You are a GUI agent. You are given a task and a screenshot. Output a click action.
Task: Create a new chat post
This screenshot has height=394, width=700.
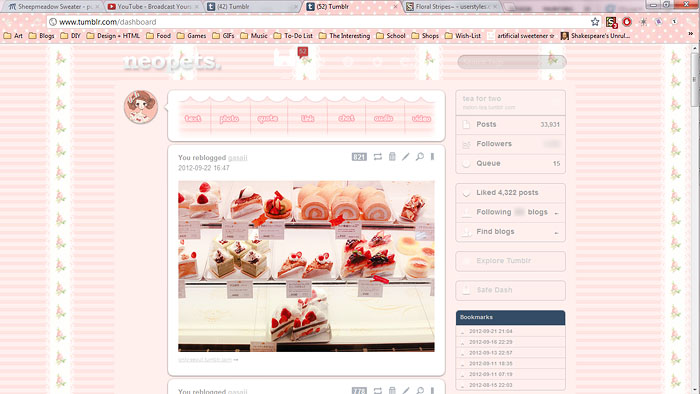pos(346,118)
